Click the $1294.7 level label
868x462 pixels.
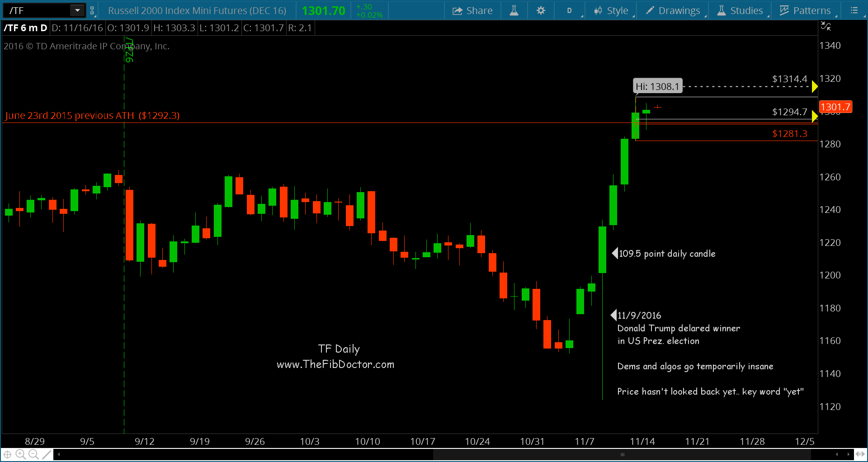pyautogui.click(x=789, y=112)
